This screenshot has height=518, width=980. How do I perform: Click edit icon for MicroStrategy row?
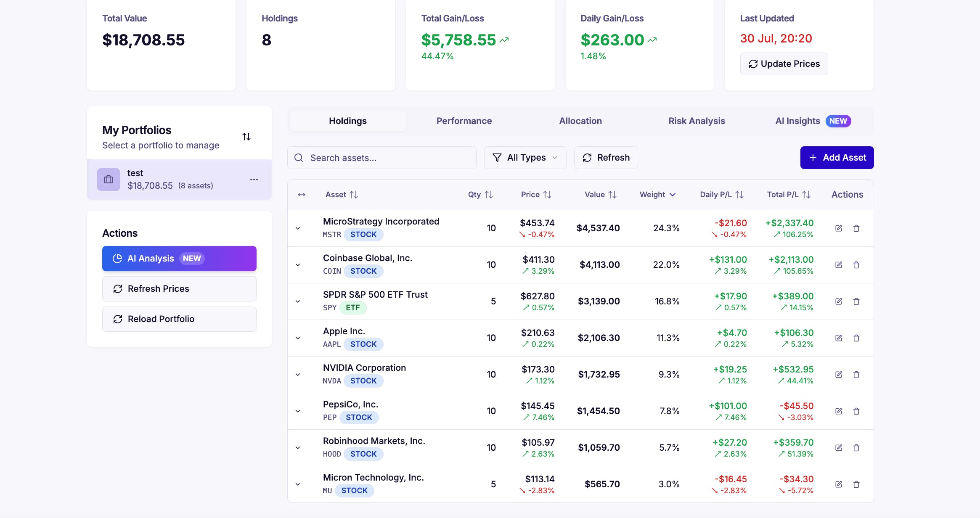coord(838,228)
